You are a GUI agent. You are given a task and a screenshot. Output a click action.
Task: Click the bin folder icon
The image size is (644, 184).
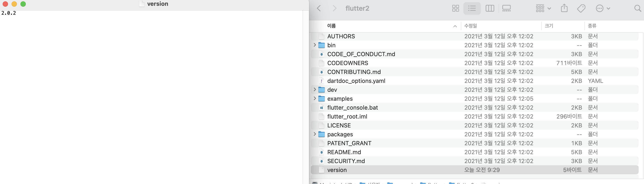click(x=322, y=45)
